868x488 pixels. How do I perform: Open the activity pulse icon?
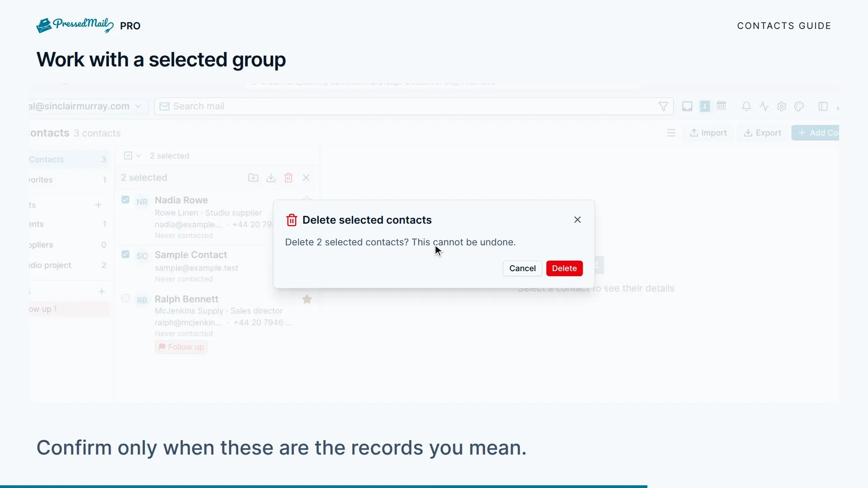pyautogui.click(x=764, y=107)
